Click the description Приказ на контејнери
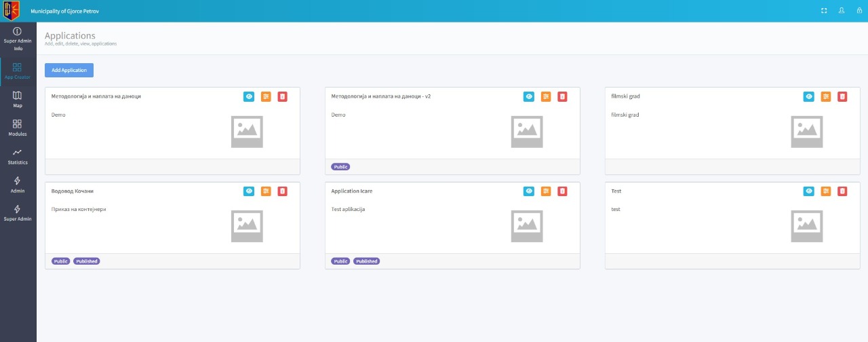The width and height of the screenshot is (868, 342). point(79,209)
